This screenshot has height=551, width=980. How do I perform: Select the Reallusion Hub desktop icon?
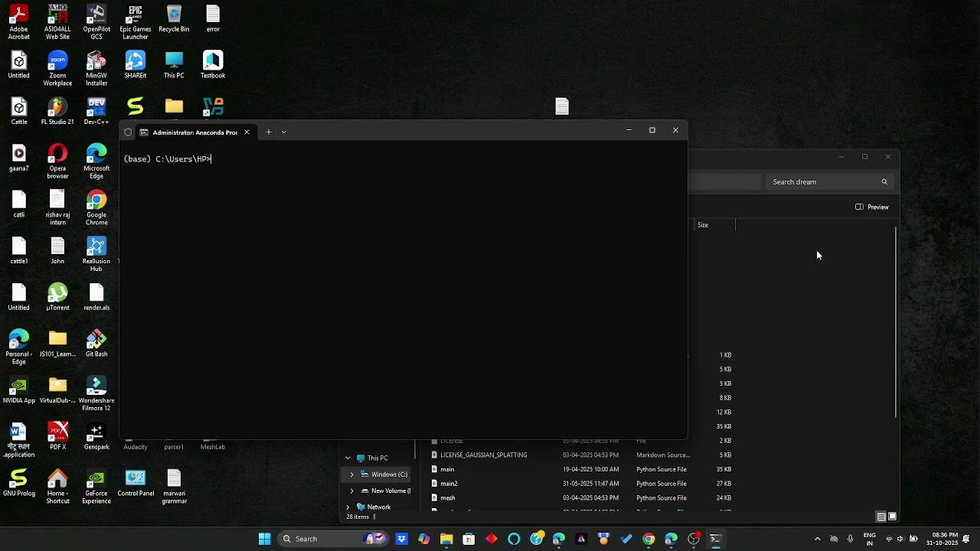coord(96,255)
